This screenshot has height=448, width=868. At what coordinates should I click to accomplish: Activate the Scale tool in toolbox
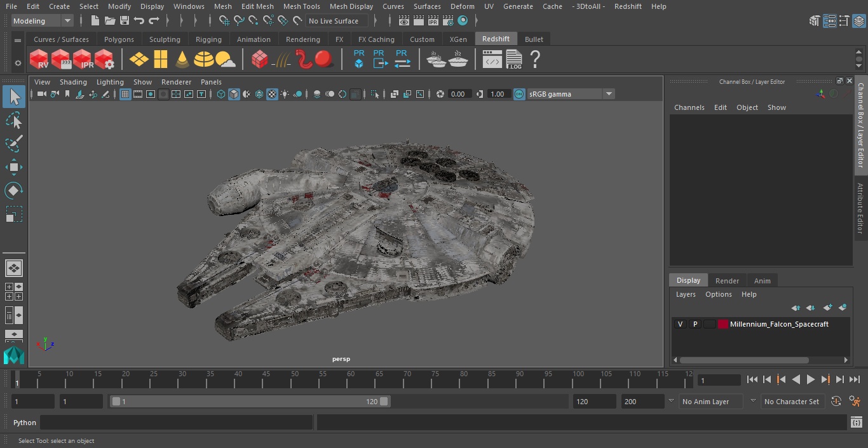tap(14, 214)
